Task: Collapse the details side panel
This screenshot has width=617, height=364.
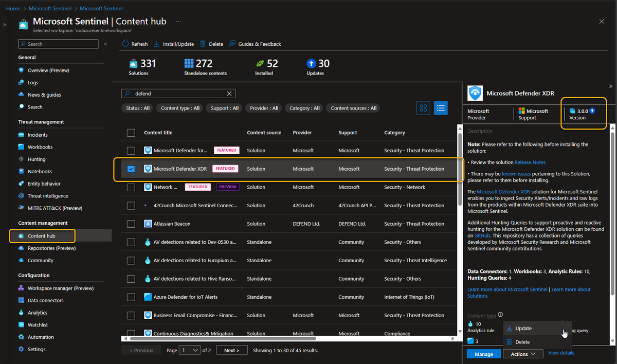Action: click(611, 86)
